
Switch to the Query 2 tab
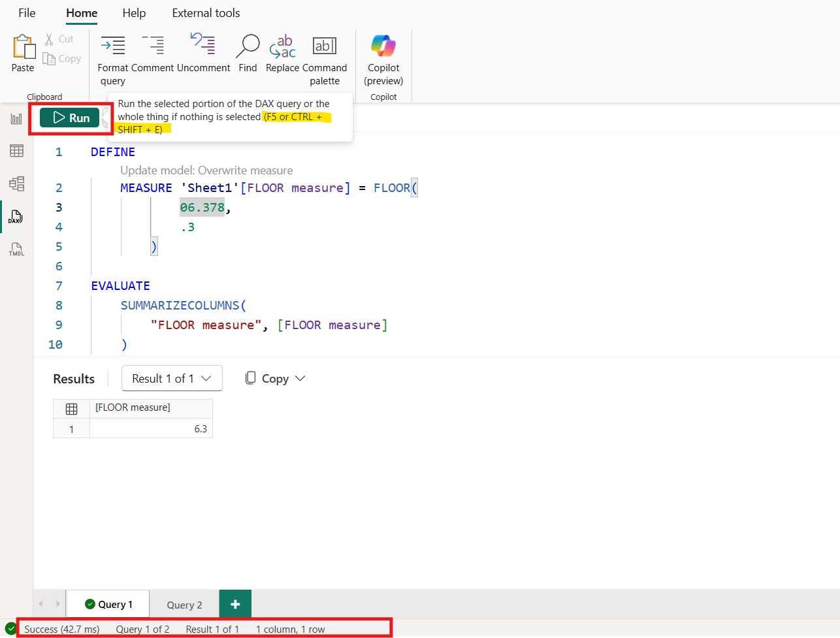pos(184,604)
